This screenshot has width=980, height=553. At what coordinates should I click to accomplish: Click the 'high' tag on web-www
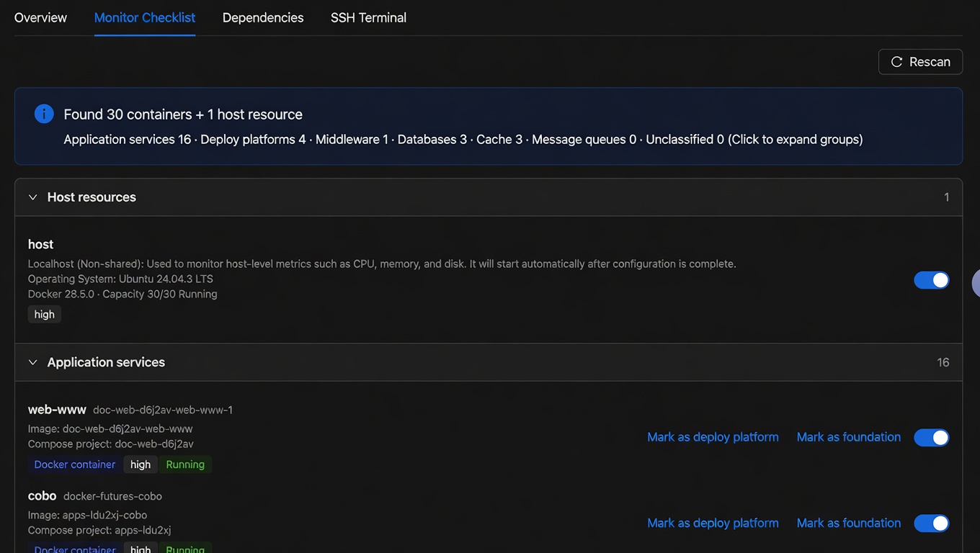(x=141, y=464)
